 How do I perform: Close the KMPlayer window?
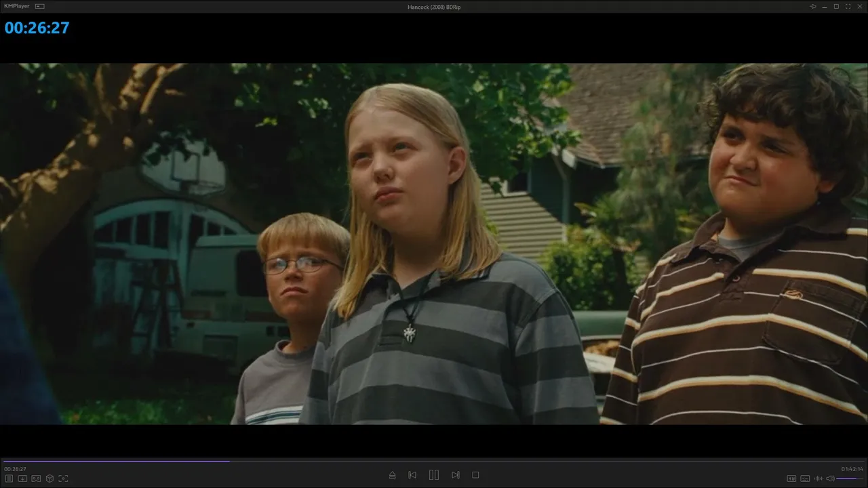coord(859,6)
